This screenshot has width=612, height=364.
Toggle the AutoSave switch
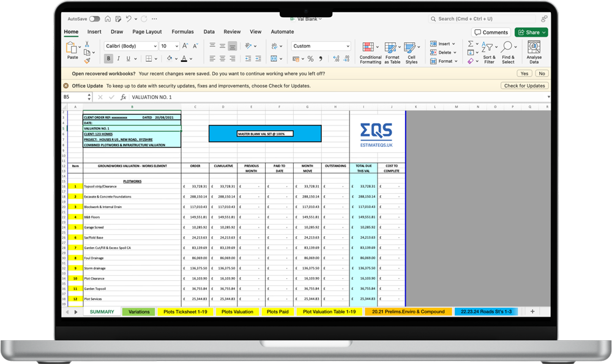(94, 19)
